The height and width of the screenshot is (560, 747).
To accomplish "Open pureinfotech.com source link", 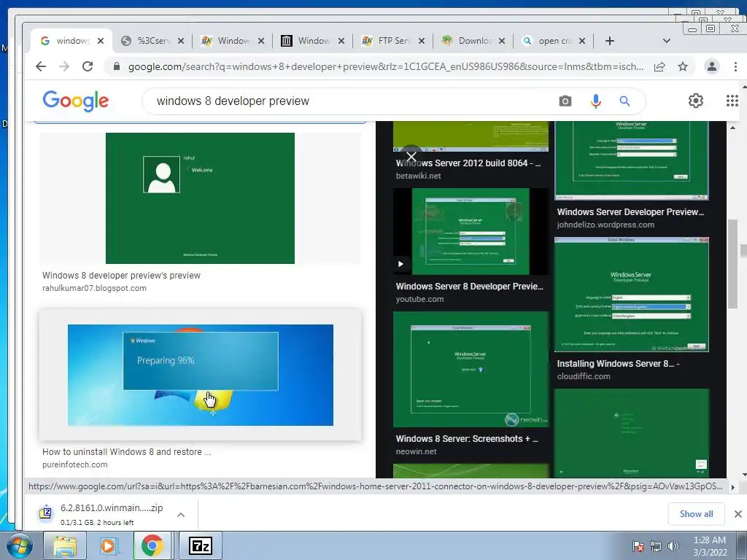I will [x=75, y=464].
